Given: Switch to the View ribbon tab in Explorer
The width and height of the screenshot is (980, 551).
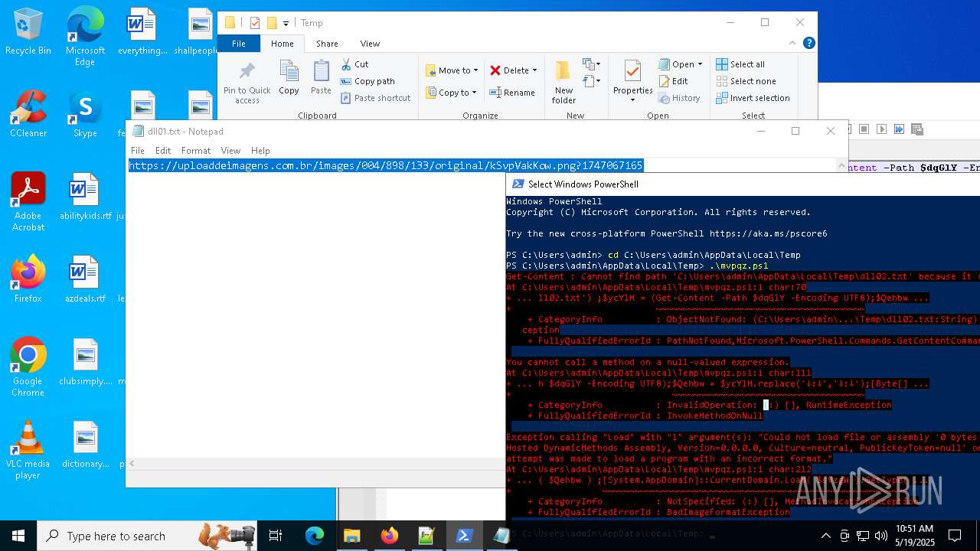Looking at the screenshot, I should point(370,44).
